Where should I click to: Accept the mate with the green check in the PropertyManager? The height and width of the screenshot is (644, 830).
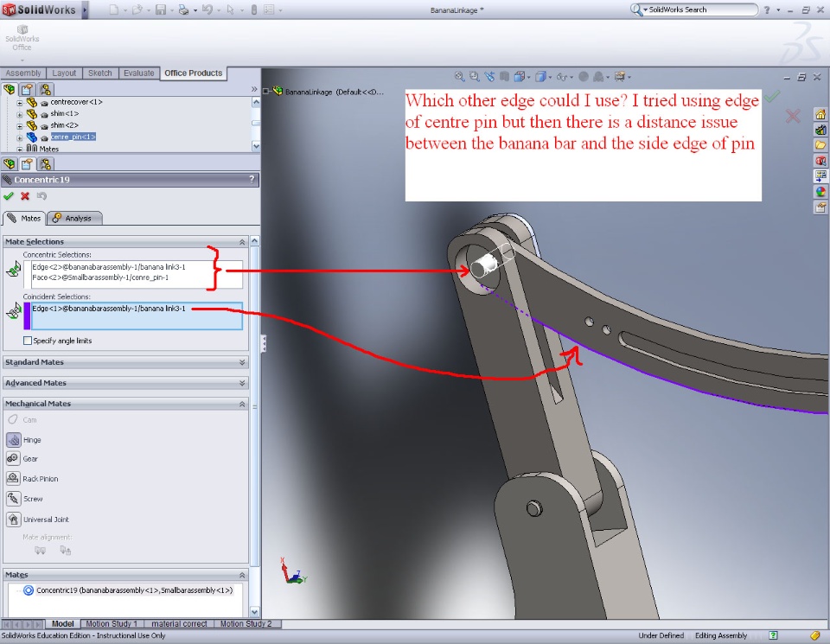9,196
